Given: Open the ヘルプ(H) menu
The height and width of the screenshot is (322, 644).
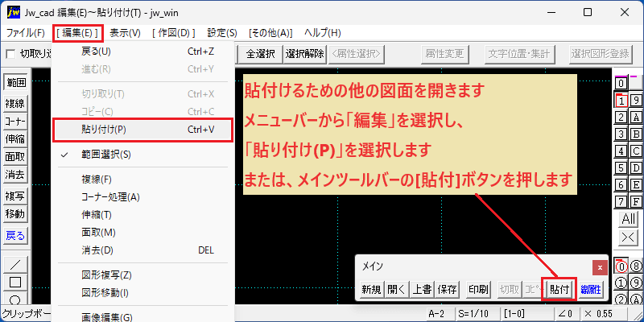Looking at the screenshot, I should [323, 33].
